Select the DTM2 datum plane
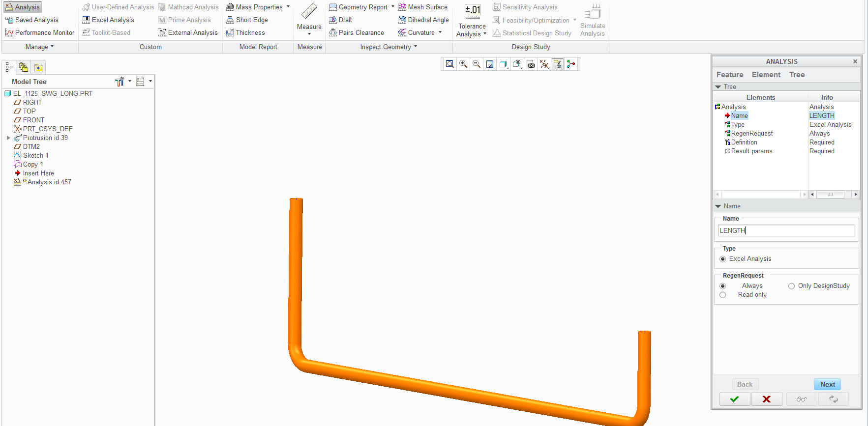 click(31, 147)
